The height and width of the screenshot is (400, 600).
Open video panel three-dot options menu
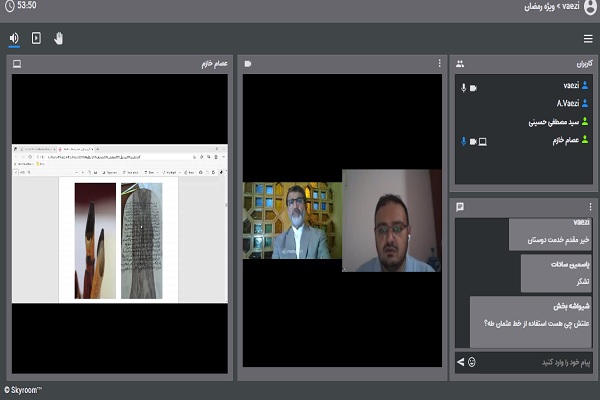pos(438,64)
